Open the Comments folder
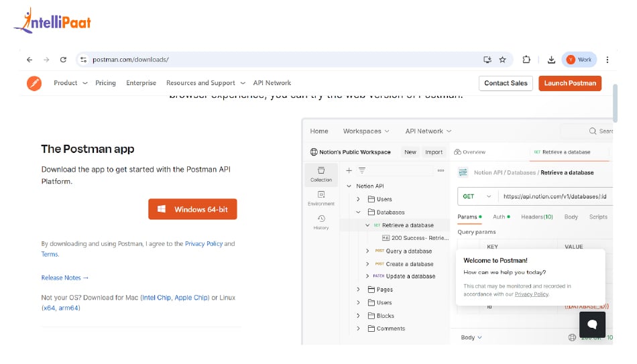This screenshot has height=364, width=637. (386, 328)
